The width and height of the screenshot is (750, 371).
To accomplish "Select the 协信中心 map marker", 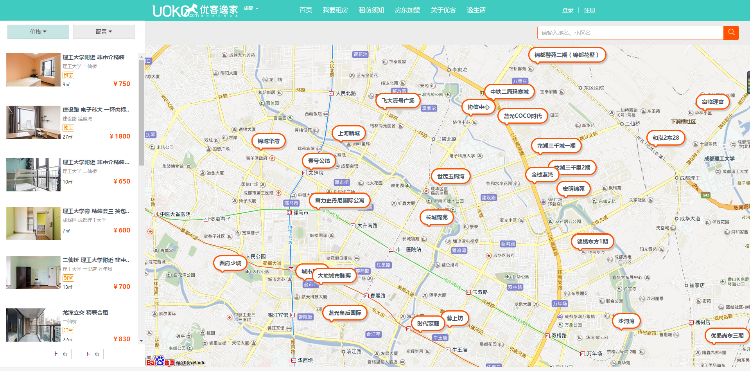I will [478, 107].
